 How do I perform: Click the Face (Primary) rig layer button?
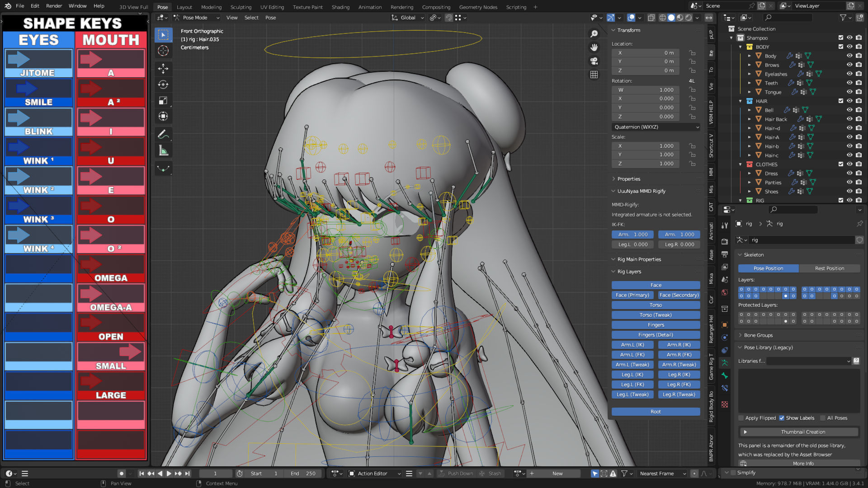(632, 295)
